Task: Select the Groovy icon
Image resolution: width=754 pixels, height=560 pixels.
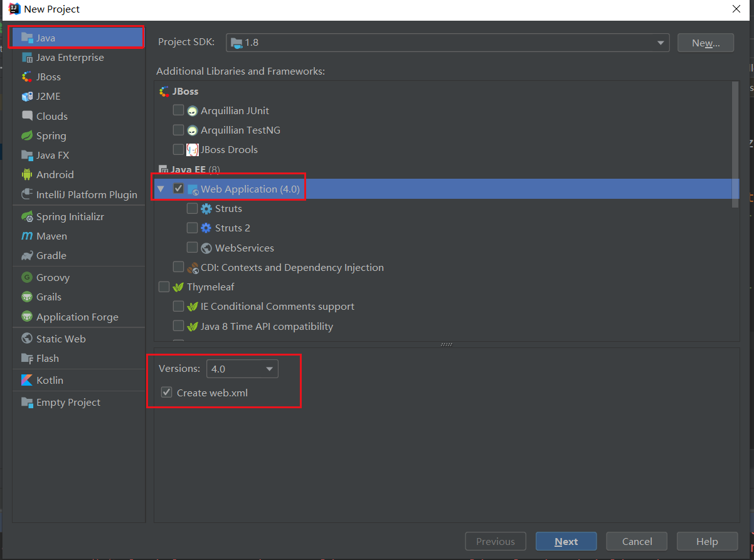Action: 27,277
